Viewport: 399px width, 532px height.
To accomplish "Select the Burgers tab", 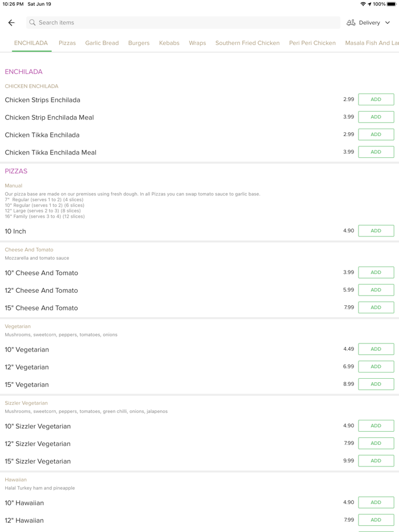I will click(139, 43).
